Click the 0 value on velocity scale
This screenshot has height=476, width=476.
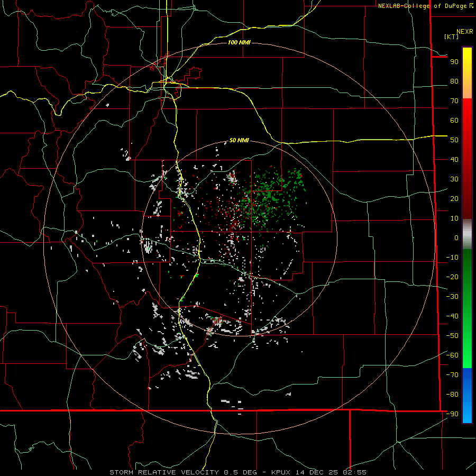pyautogui.click(x=456, y=238)
